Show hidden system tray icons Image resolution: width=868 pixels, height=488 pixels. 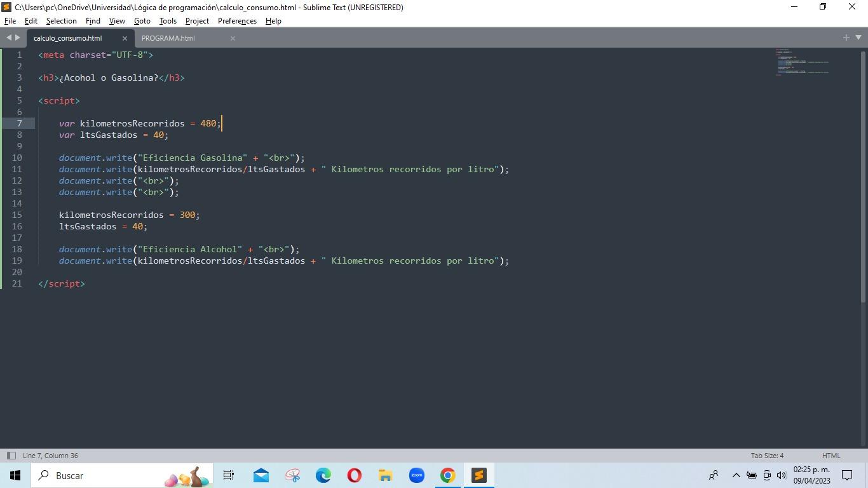(736, 475)
